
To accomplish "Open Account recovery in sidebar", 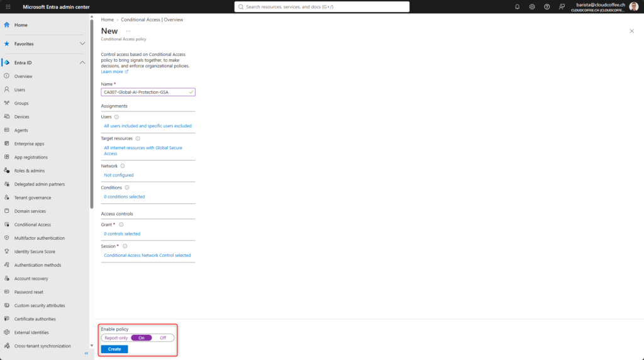I will (x=31, y=279).
